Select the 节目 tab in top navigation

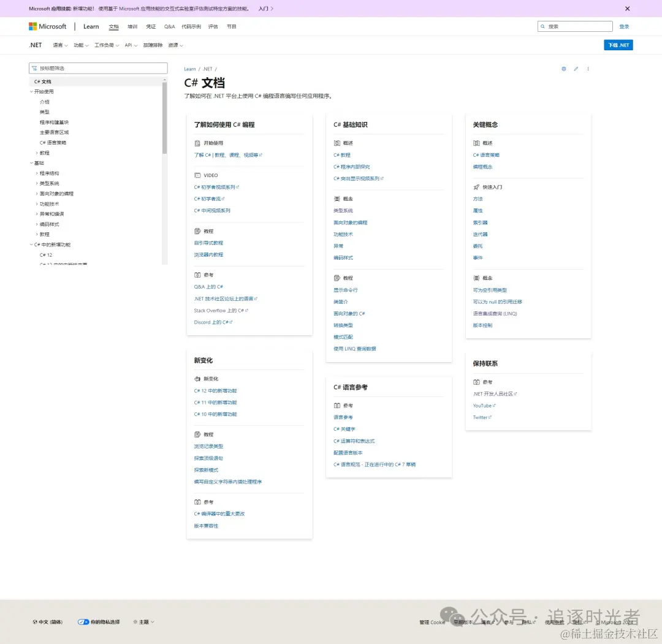click(x=231, y=26)
